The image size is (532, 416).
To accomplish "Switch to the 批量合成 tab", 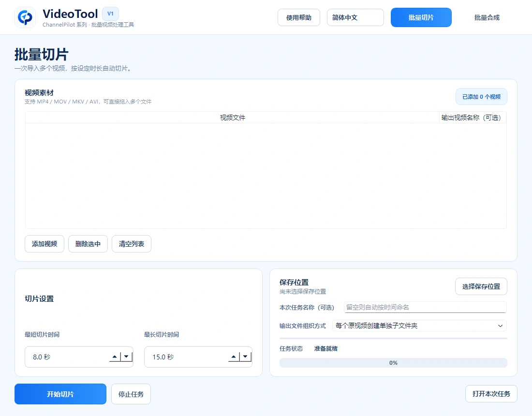I will 487,17.
